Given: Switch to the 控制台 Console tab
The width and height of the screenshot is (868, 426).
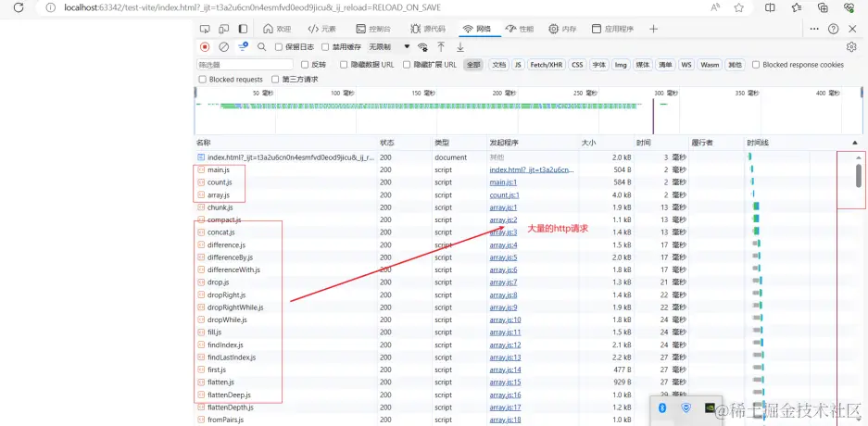Looking at the screenshot, I should tap(373, 29).
